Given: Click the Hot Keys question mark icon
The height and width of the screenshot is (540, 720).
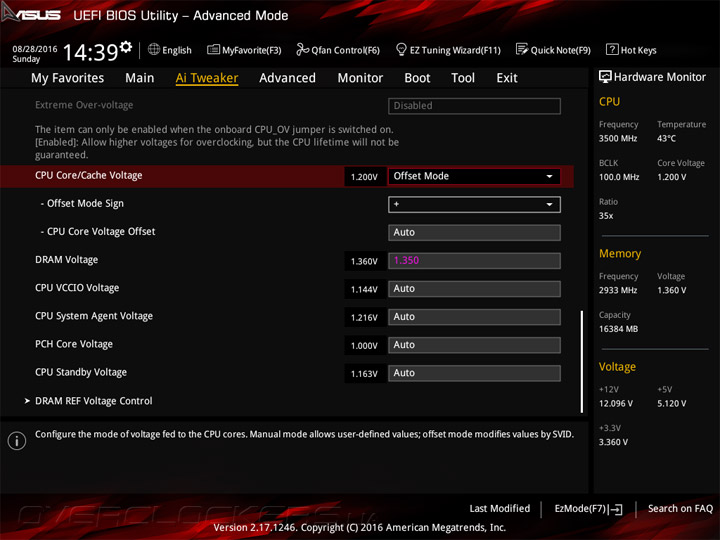Looking at the screenshot, I should [x=612, y=49].
